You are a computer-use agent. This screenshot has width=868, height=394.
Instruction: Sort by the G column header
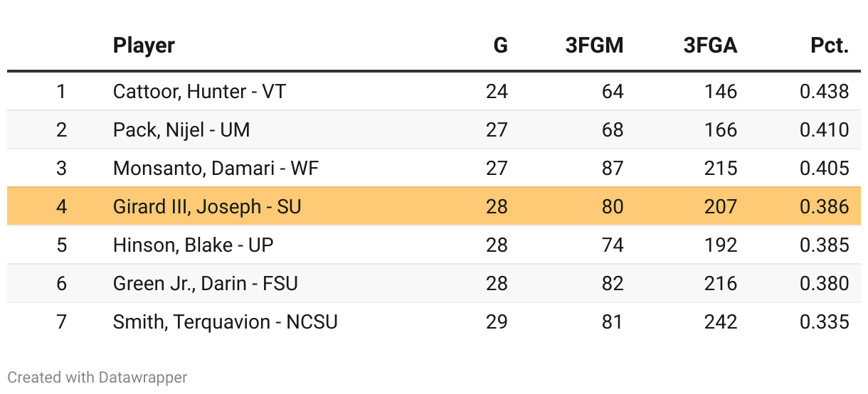tap(500, 46)
